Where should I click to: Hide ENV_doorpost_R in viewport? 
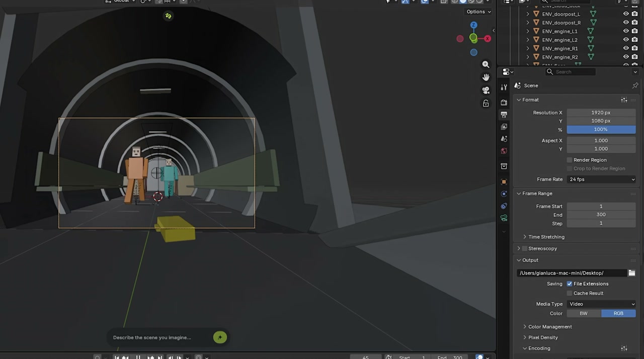[626, 23]
